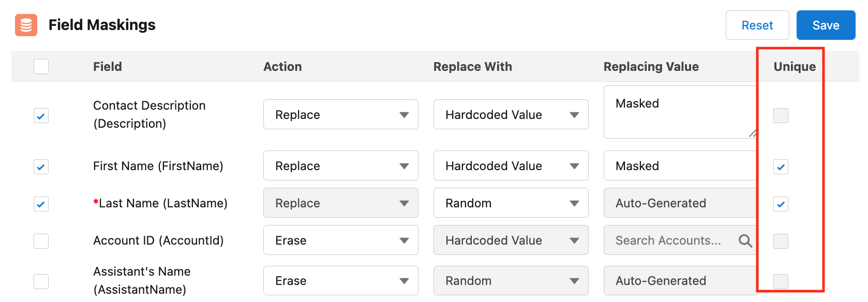Click the orange Field Maskings database icon
The height and width of the screenshot is (302, 868).
click(26, 25)
